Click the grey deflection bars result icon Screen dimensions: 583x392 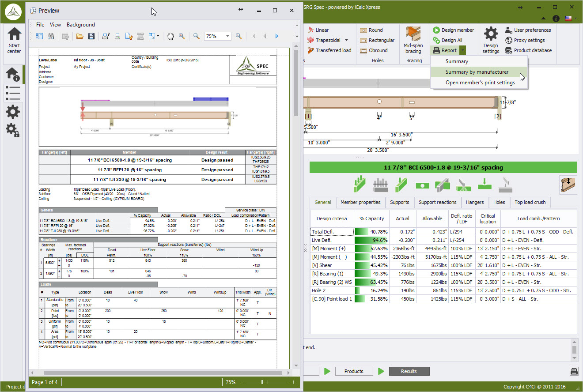380,184
